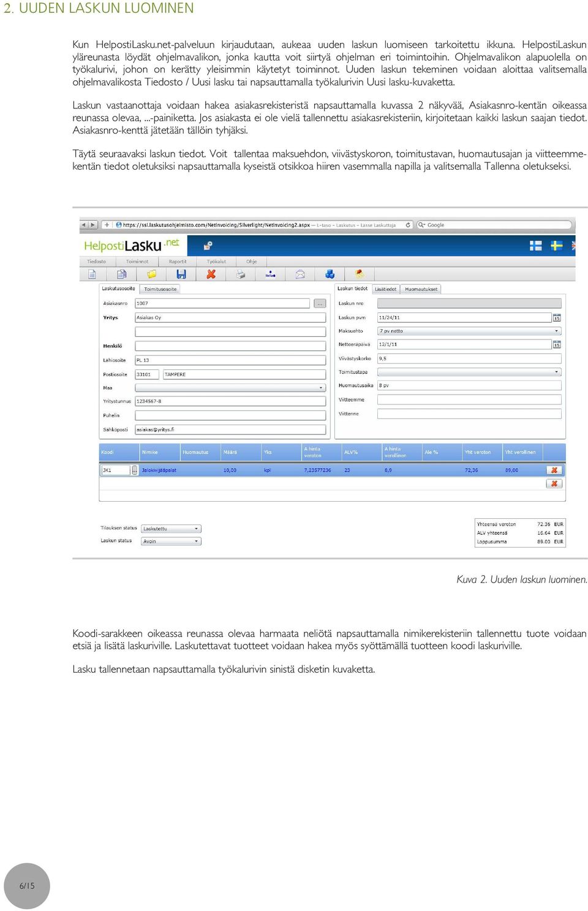Open invoice with the yellow folder icon
The image size is (588, 911).
pyautogui.click(x=151, y=274)
